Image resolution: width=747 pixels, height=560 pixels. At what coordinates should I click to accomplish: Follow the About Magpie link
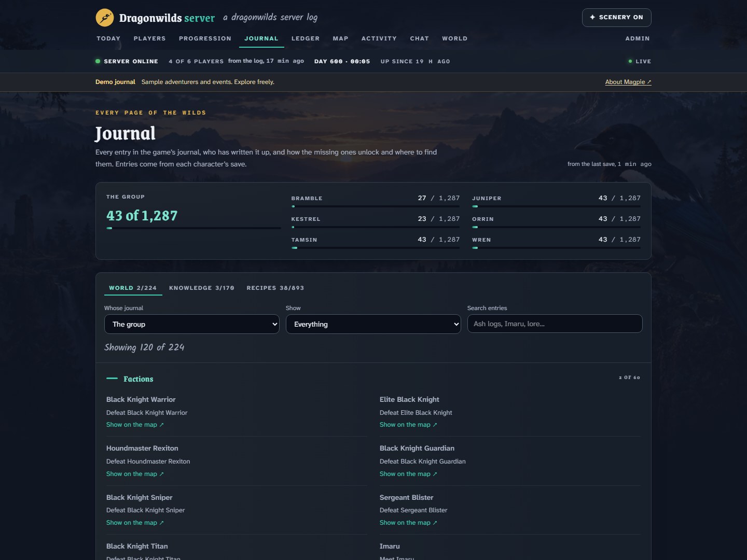coord(628,82)
